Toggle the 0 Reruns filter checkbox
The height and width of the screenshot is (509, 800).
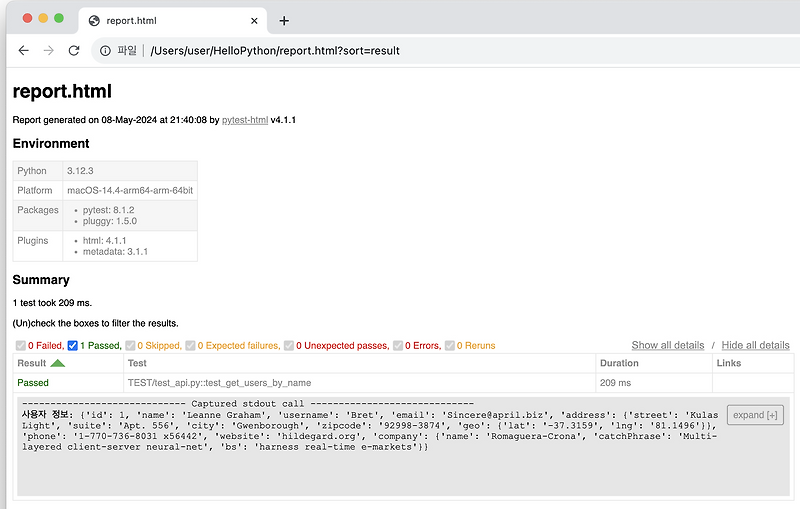[449, 346]
